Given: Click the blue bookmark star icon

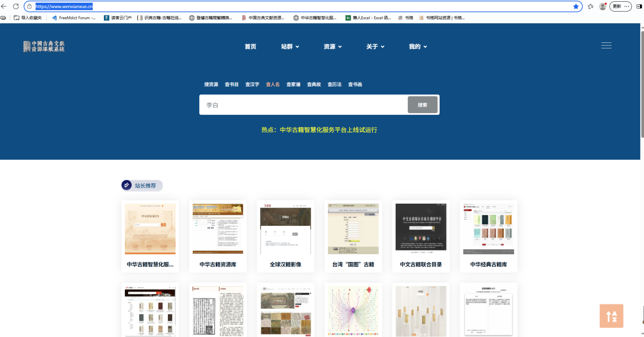Looking at the screenshot, I should point(576,6).
